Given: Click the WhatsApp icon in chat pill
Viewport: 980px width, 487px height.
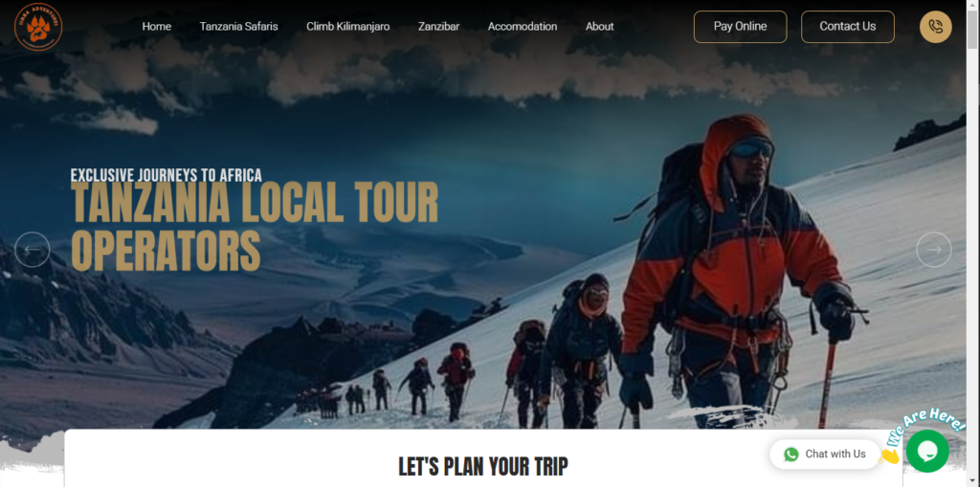Looking at the screenshot, I should click(x=791, y=454).
